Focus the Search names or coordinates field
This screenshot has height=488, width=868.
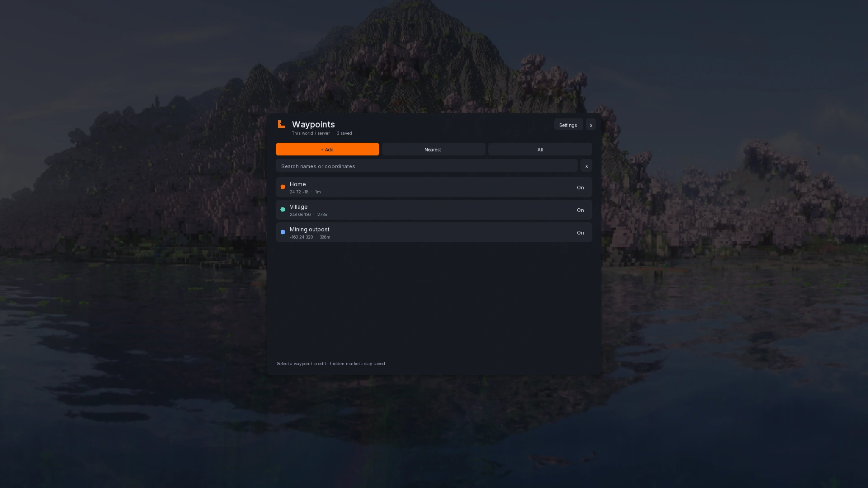426,166
